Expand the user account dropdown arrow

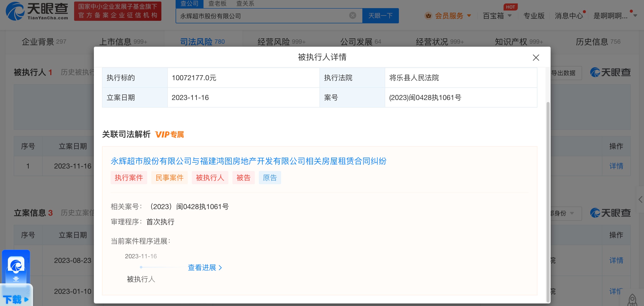coord(635,16)
